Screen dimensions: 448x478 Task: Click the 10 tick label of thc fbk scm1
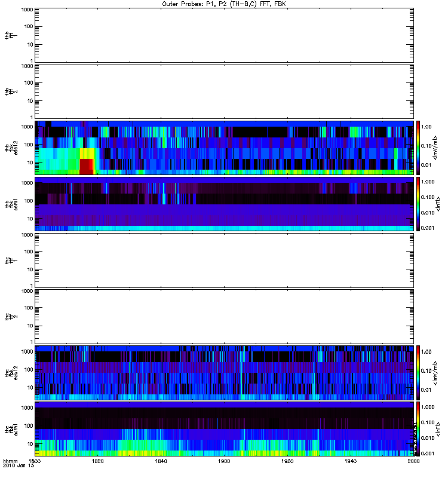coord(30,444)
